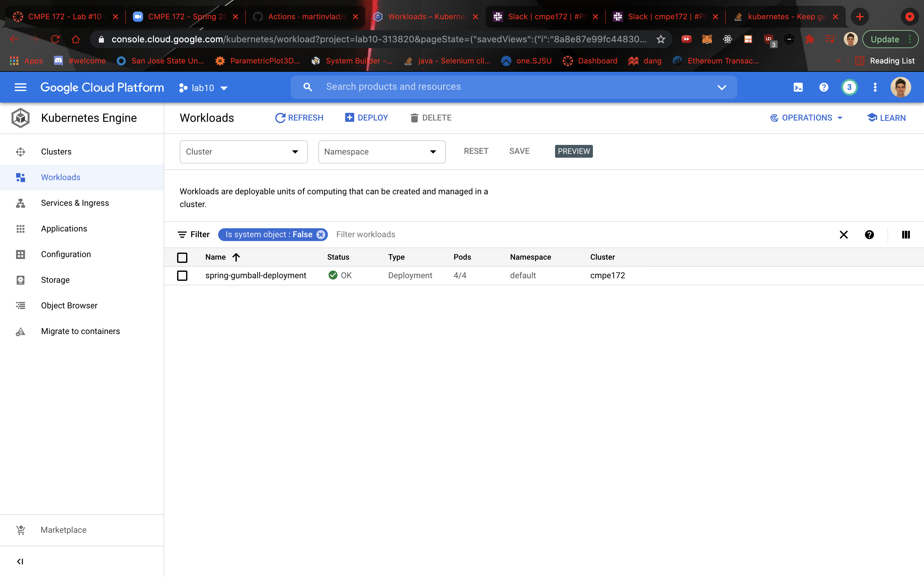
Task: Click the column display options icon
Action: click(x=906, y=235)
